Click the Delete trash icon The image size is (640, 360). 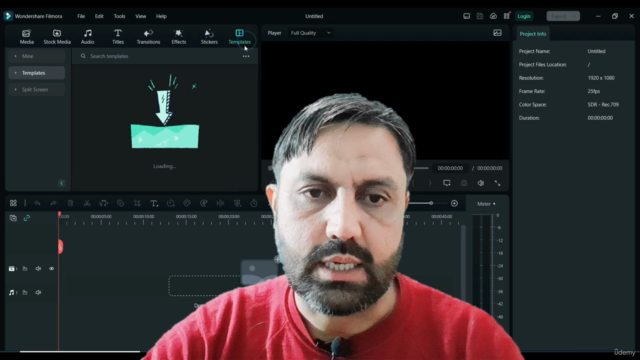click(x=70, y=203)
